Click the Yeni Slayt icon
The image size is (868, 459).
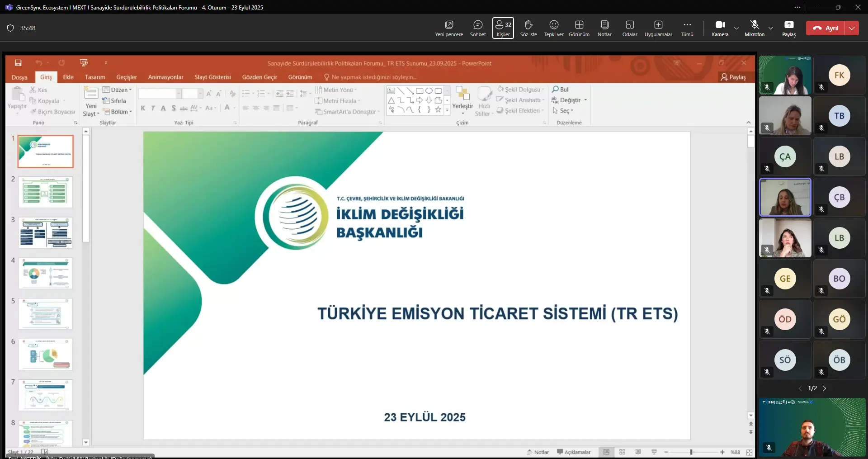[x=91, y=93]
